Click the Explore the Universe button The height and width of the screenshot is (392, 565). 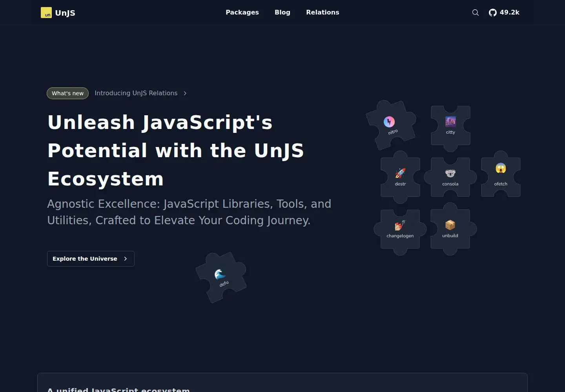click(91, 259)
